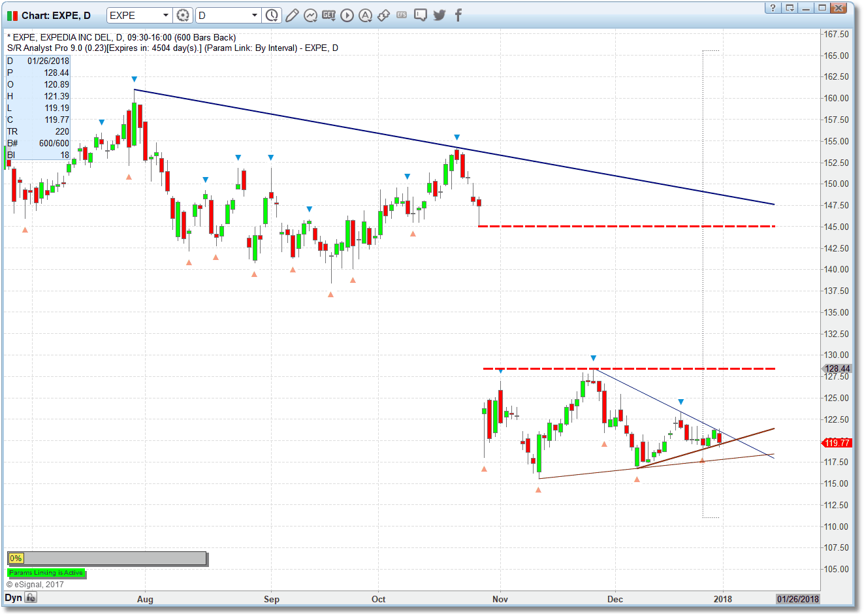Viewport: 864px width, 616px height.
Task: Click the Chart: EXPE, D window title
Action: [x=56, y=15]
